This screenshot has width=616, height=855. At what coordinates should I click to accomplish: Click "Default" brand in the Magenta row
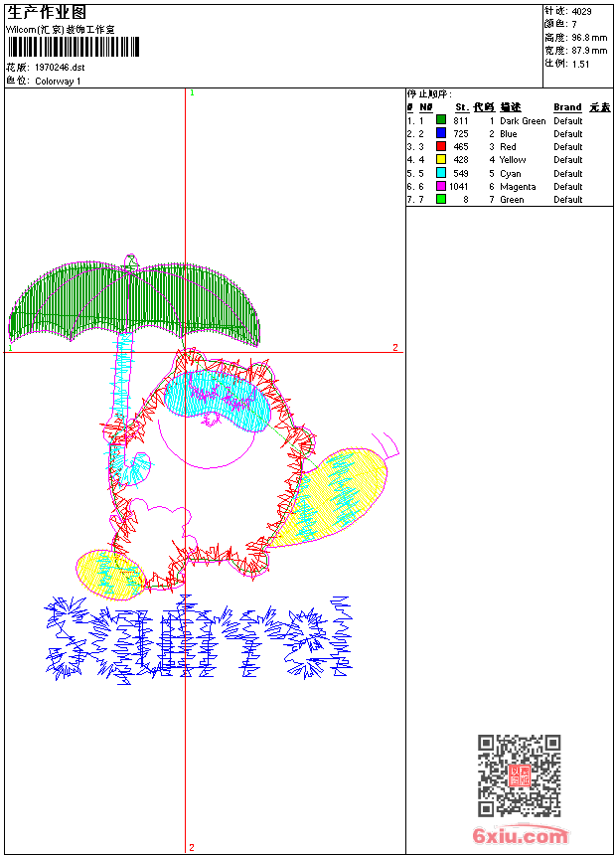coord(567,187)
